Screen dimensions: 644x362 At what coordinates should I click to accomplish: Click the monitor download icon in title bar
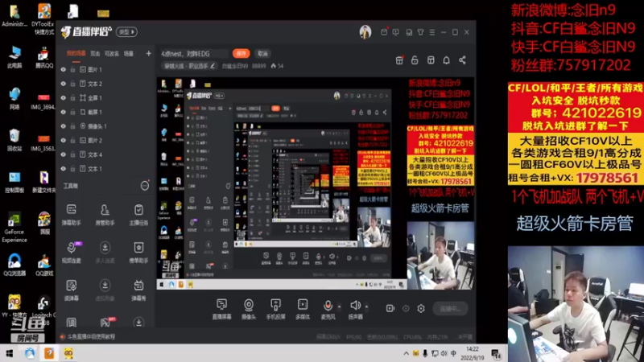click(395, 32)
